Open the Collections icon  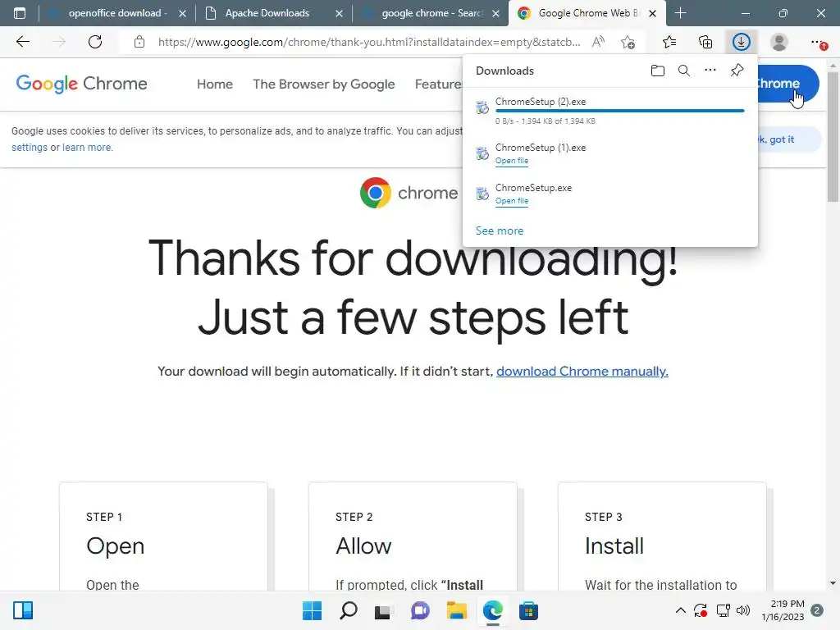click(x=705, y=42)
